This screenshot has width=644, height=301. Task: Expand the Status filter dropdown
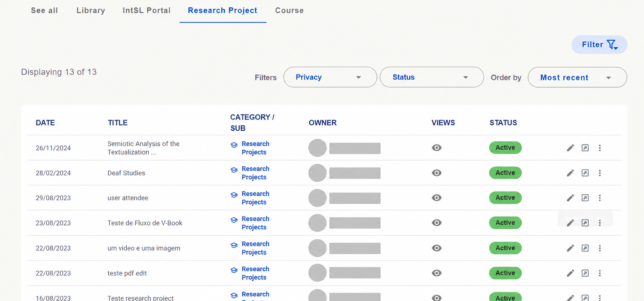[432, 77]
